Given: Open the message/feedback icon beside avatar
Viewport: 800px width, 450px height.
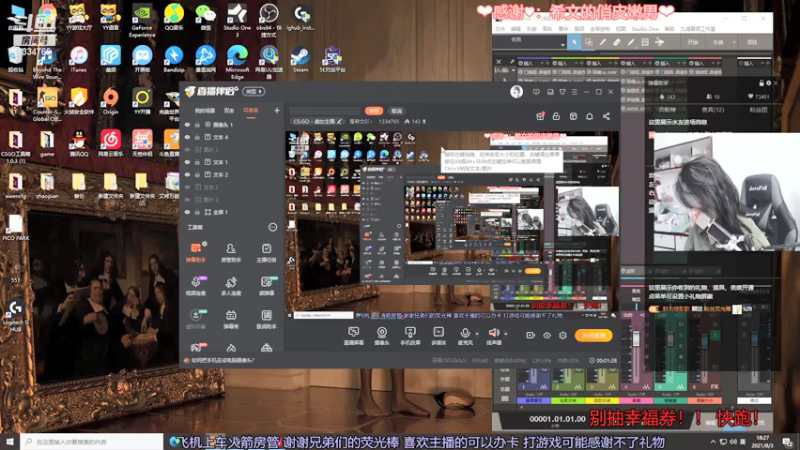Looking at the screenshot, I should (x=536, y=92).
